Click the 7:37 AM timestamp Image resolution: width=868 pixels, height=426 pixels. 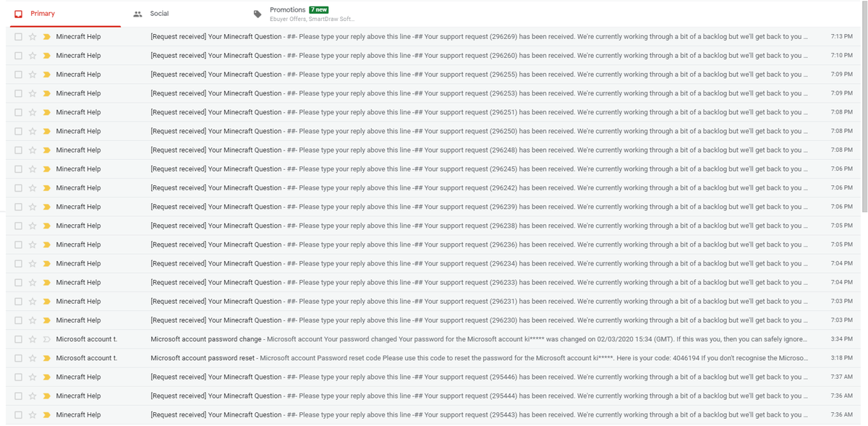pyautogui.click(x=842, y=377)
